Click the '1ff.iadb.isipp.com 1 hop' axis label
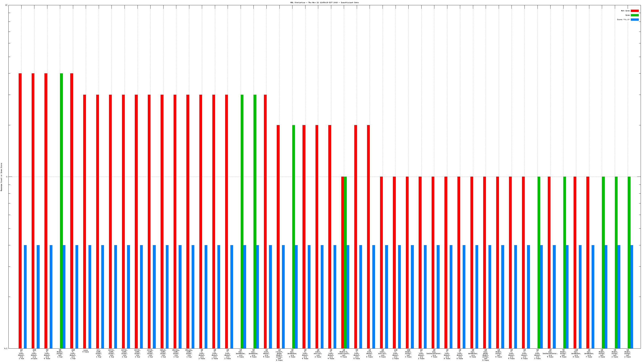Screen dimensions: 644x362 pyautogui.click(x=99, y=353)
